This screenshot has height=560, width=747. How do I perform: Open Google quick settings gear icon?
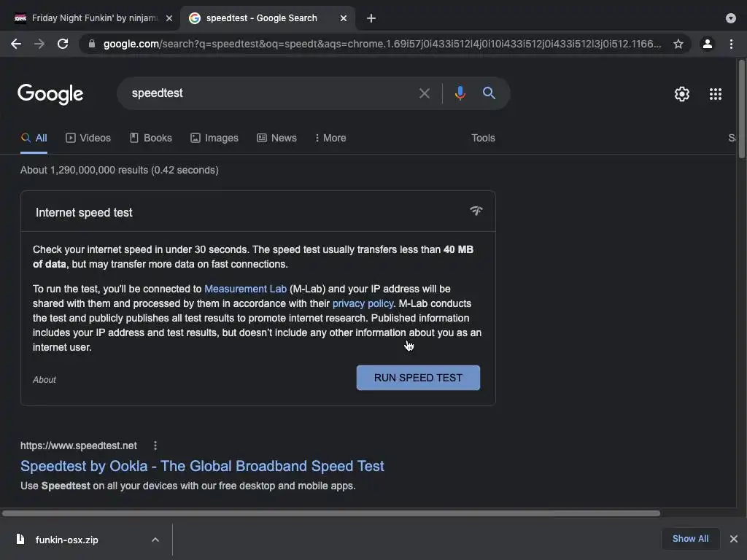682,94
